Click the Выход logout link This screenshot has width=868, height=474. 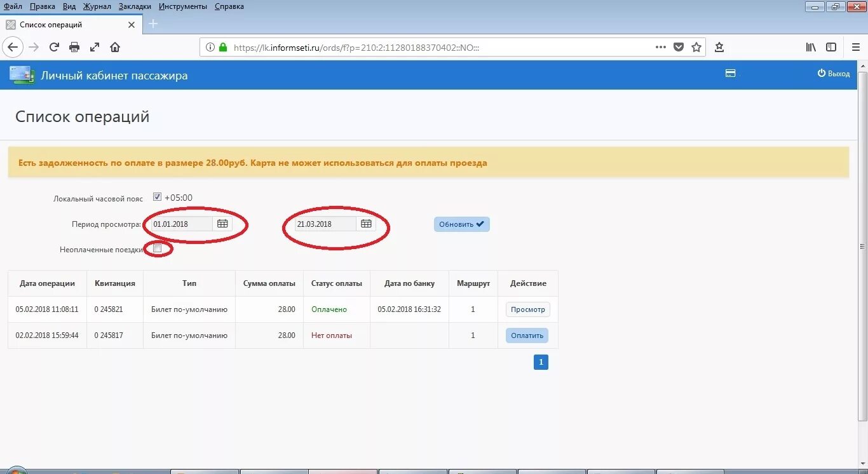click(833, 74)
